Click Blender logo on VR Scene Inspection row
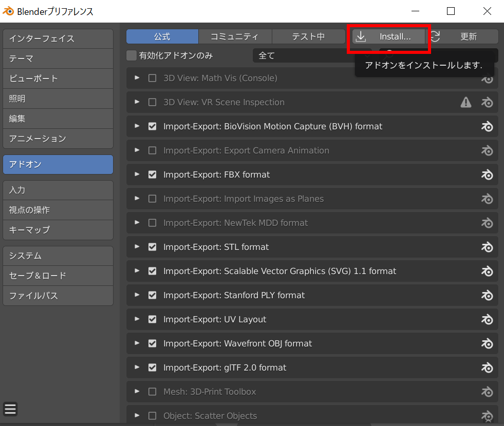Screen dimensions: 504x426 tap(487, 103)
